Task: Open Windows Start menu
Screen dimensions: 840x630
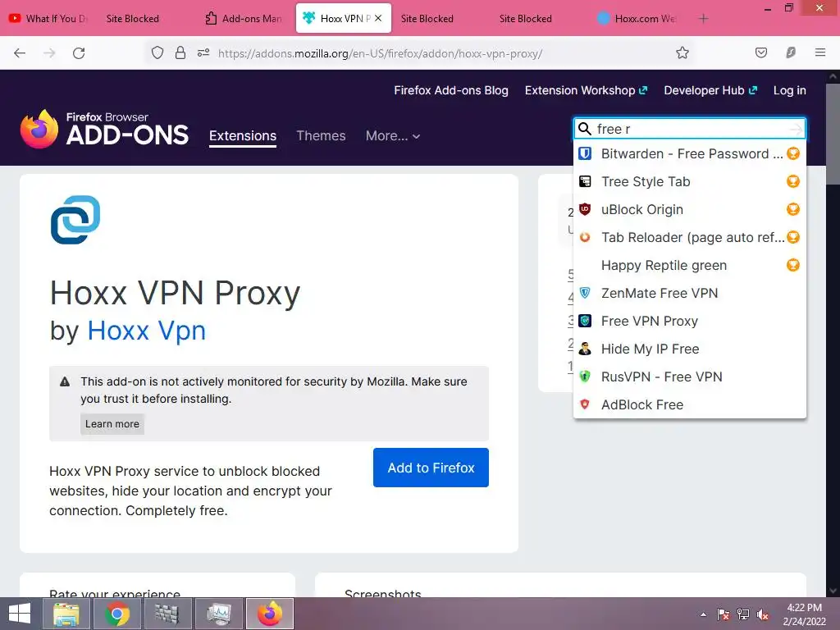Action: tap(20, 614)
